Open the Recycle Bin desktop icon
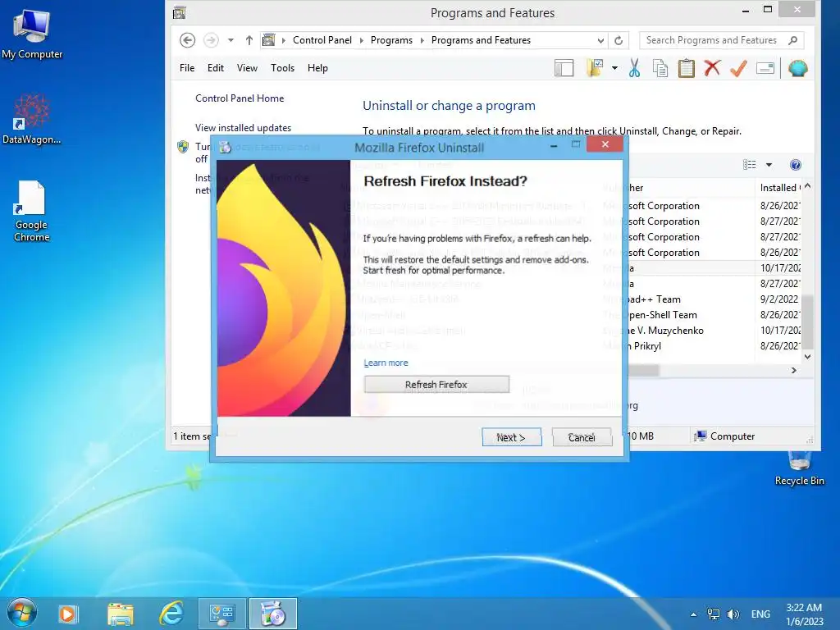This screenshot has height=630, width=840. [x=799, y=468]
